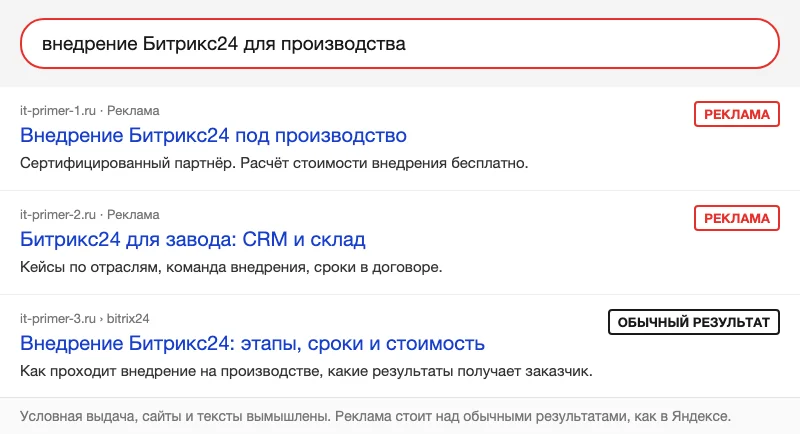The image size is (800, 434).
Task: Click the it-primer-1.ru domain text
Action: coord(58,111)
